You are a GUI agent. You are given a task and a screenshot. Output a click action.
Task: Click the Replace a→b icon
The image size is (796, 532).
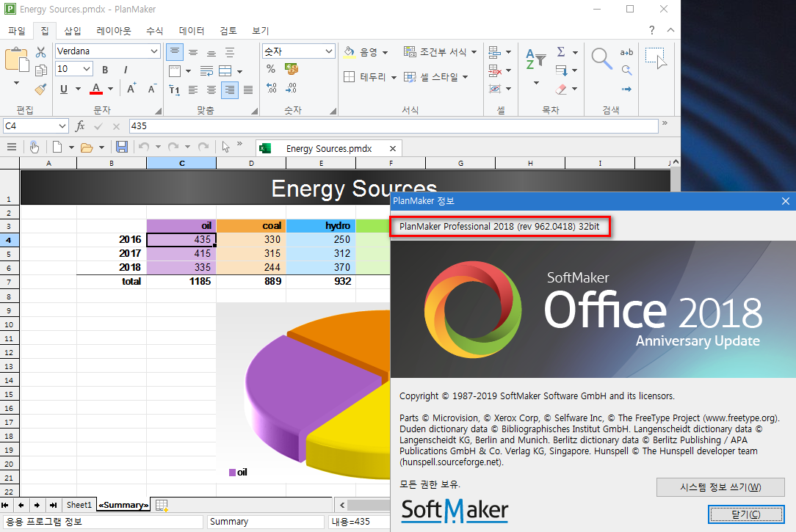[x=626, y=52]
